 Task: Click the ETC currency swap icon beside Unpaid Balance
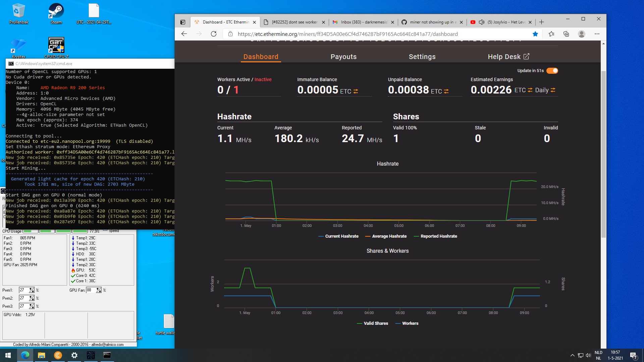tap(446, 91)
